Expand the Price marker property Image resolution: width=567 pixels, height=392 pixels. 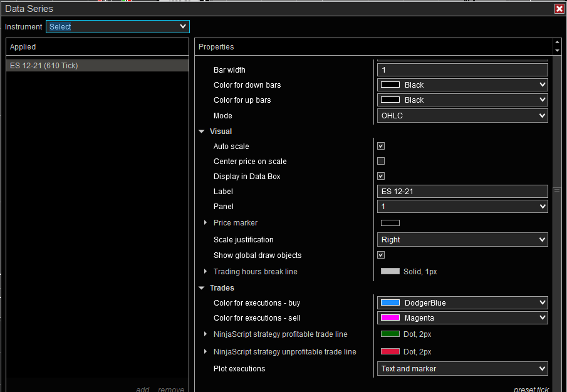point(205,223)
